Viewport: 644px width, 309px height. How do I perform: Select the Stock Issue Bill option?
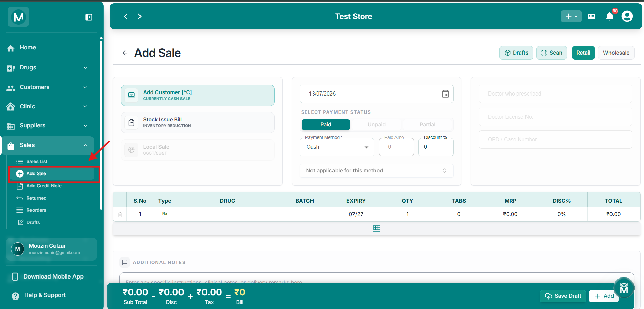(198, 123)
